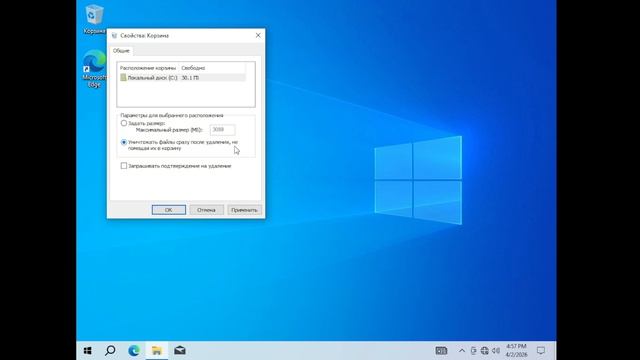
Task: Launch Edge from the taskbar
Action: (x=133, y=351)
